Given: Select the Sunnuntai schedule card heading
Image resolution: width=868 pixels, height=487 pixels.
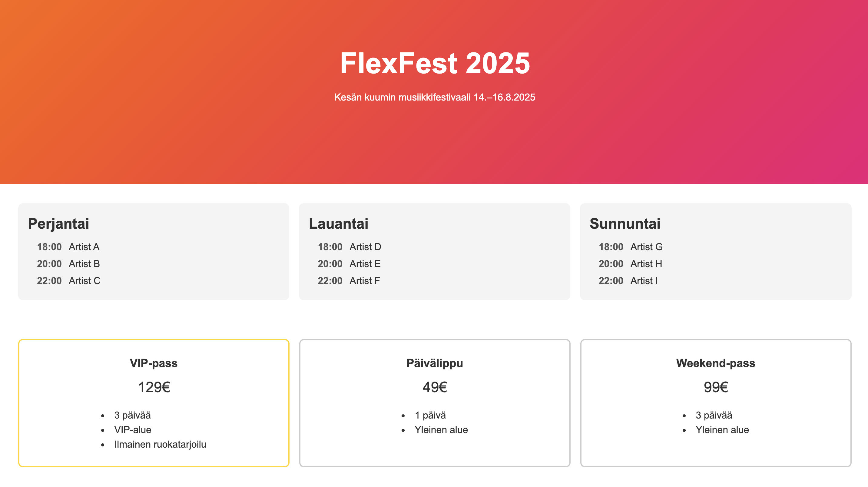Looking at the screenshot, I should (625, 224).
